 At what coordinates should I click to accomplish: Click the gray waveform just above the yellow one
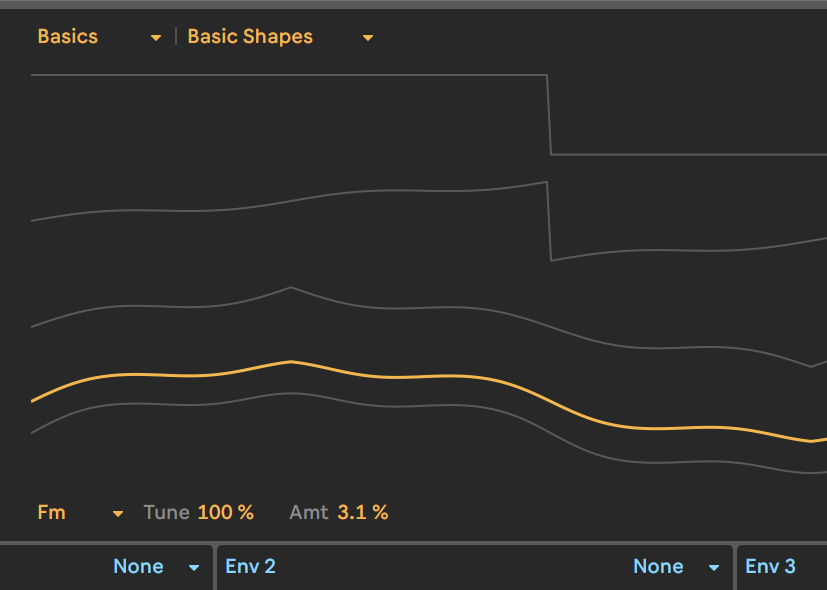pos(291,288)
